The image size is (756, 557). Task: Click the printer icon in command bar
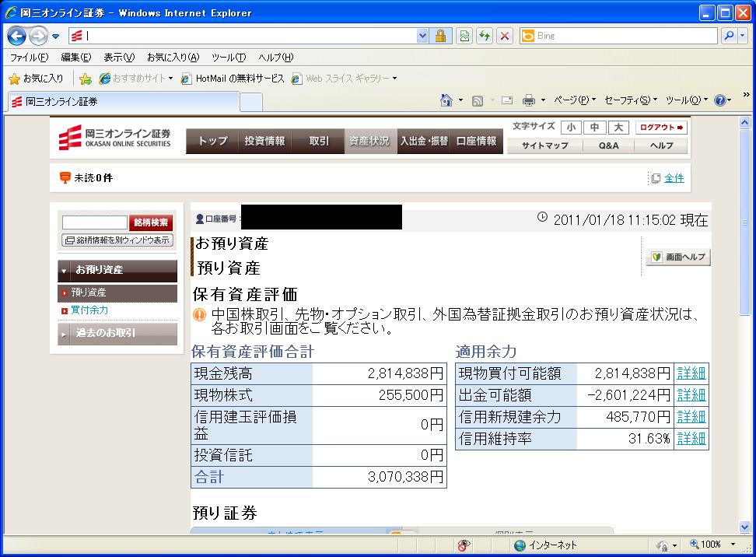click(529, 100)
